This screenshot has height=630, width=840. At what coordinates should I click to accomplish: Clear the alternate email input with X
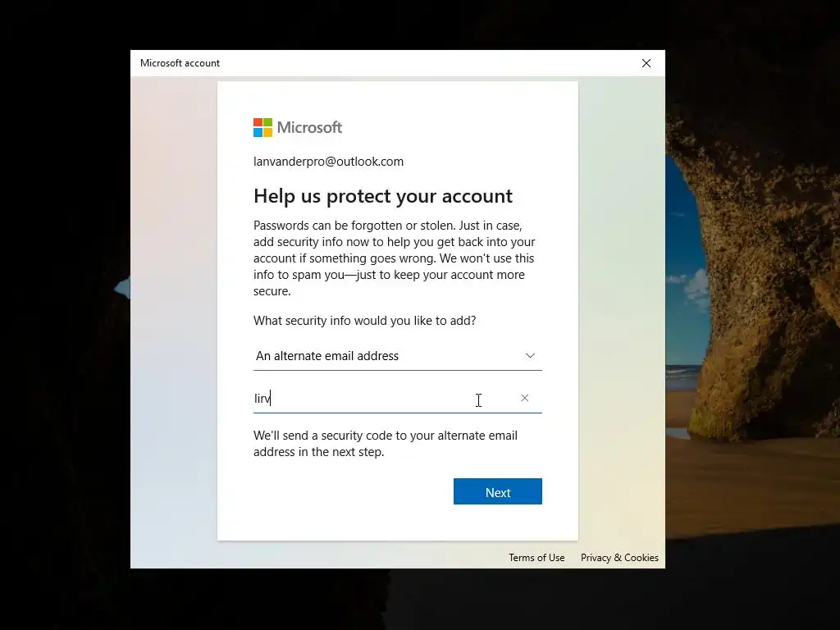(x=525, y=398)
